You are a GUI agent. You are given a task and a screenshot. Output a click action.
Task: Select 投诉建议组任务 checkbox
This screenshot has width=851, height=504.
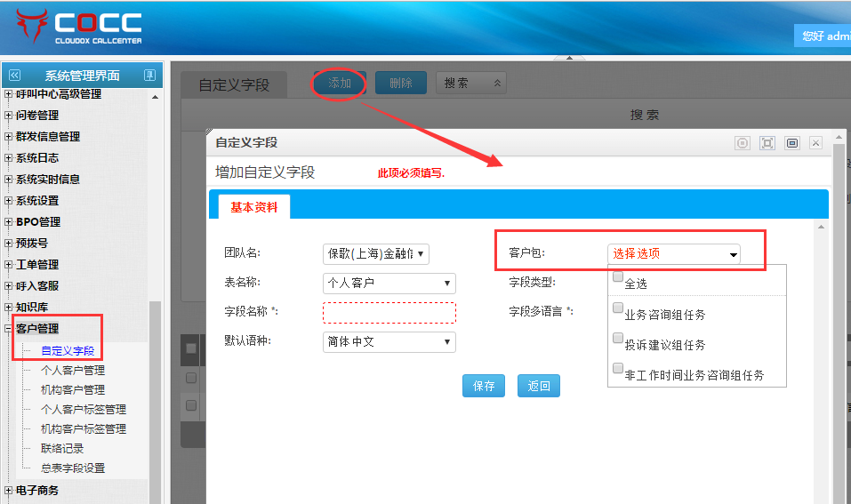tap(618, 338)
